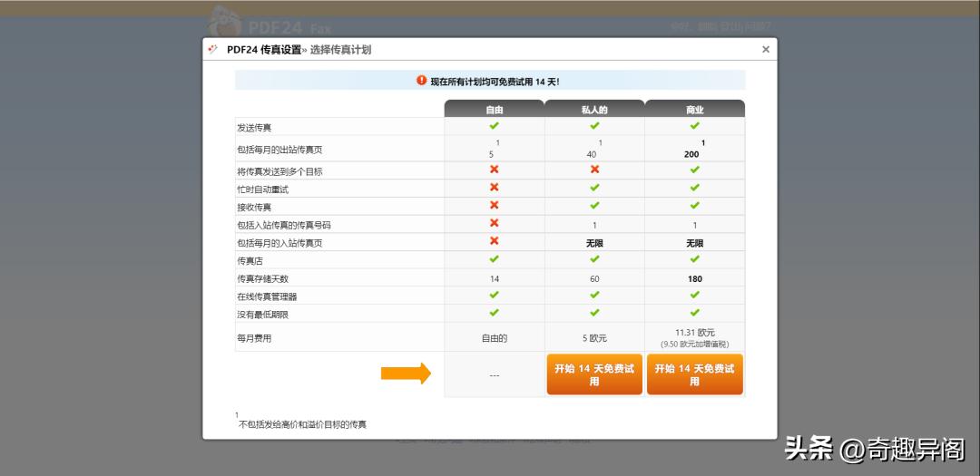Screen dimensions: 980x476
Task: Click the 忙时自动重试 row label
Action: [x=262, y=189]
